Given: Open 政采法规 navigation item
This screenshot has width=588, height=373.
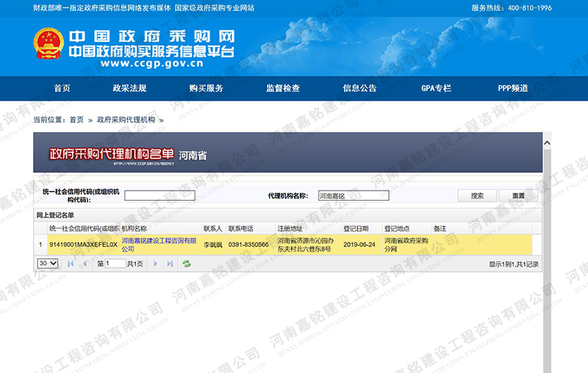Looking at the screenshot, I should (129, 88).
